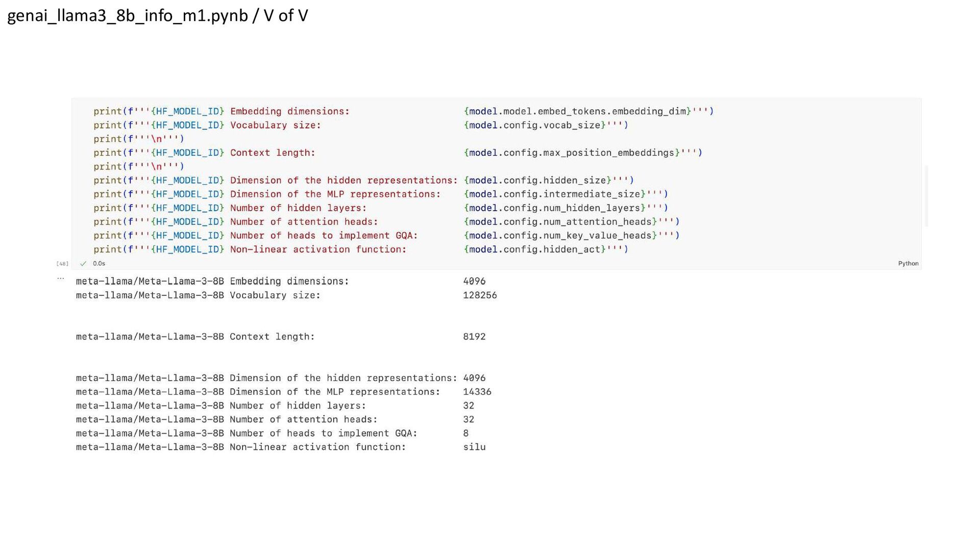This screenshot has height=551, width=980.
Task: Click output value silu activation function
Action: click(x=474, y=447)
